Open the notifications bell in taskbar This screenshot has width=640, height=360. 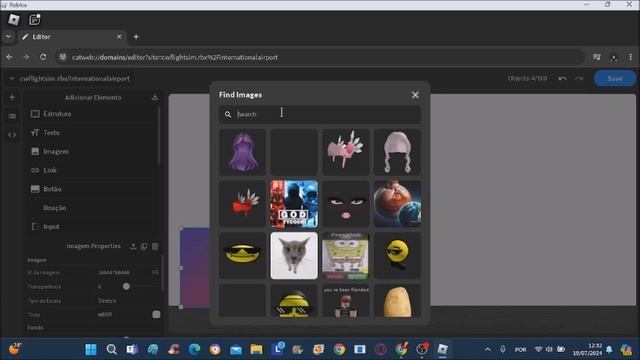pos(609,349)
